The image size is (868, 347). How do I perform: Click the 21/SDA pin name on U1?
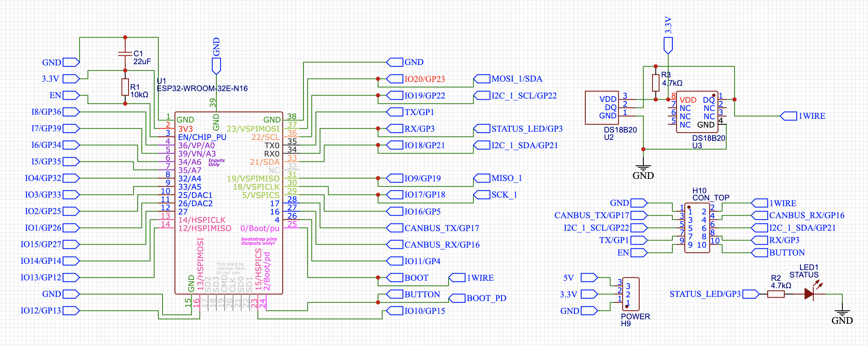(x=265, y=162)
